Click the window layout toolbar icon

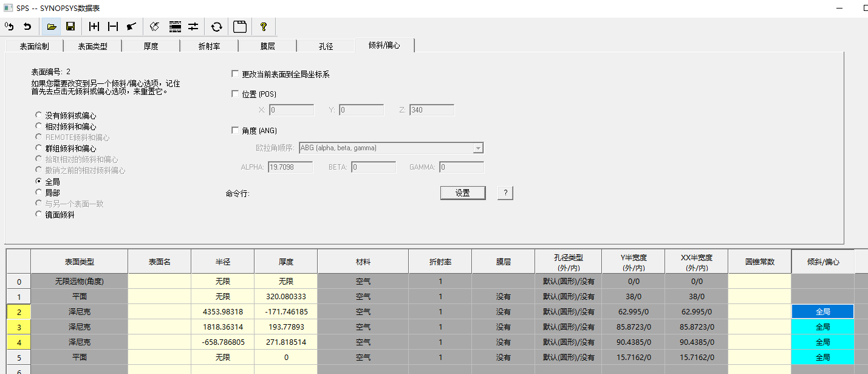tap(240, 27)
